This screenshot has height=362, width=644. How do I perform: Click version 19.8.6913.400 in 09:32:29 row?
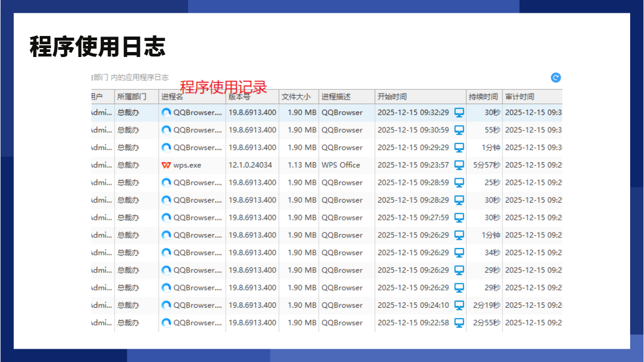(252, 112)
